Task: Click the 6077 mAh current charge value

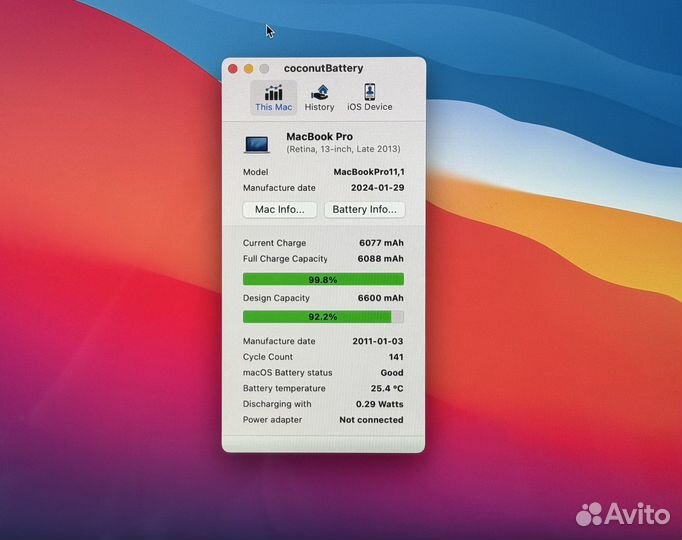Action: 381,243
